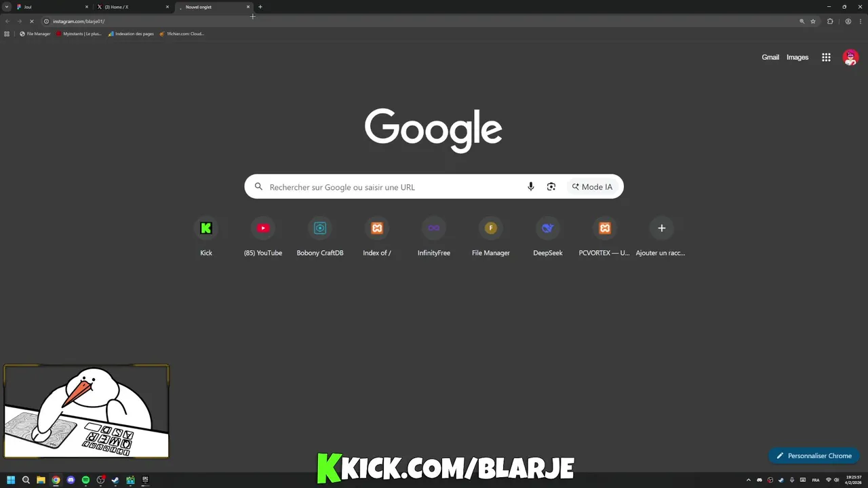
Task: Click the Chrome profile icon in toolbar
Action: pyautogui.click(x=848, y=21)
